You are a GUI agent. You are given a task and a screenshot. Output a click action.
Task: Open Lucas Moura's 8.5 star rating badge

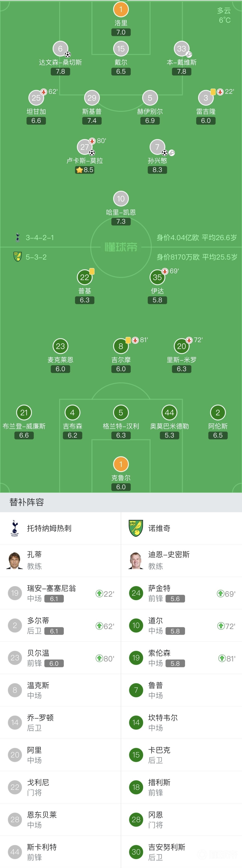click(85, 170)
